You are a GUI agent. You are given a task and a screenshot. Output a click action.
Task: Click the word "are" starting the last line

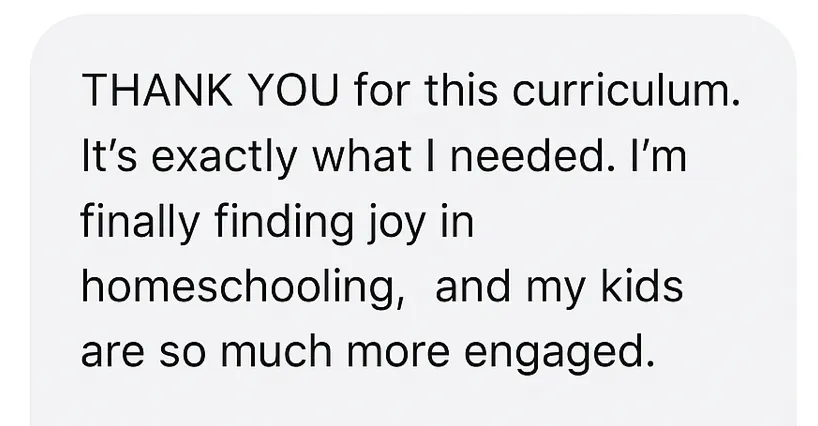(x=113, y=354)
